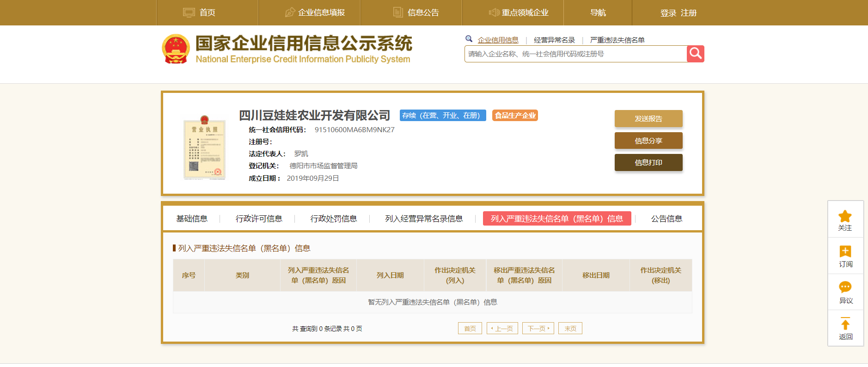Switch to the 列入经营异常名录信息 tab

[424, 219]
